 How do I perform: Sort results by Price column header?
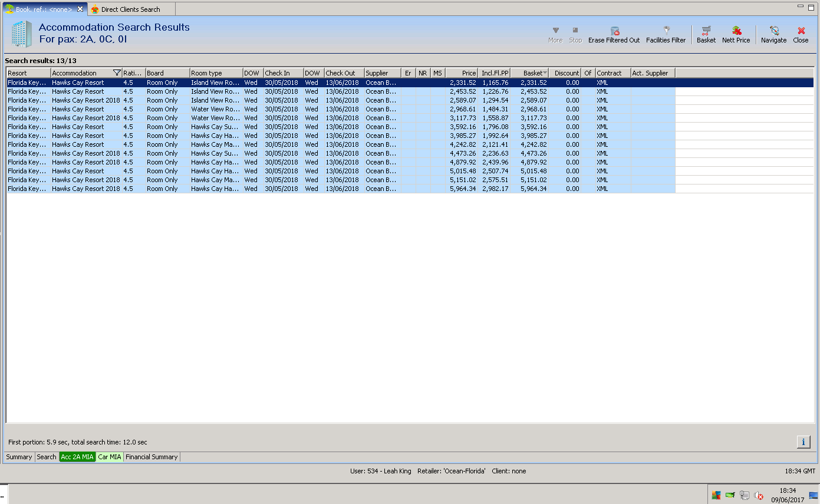(462, 73)
